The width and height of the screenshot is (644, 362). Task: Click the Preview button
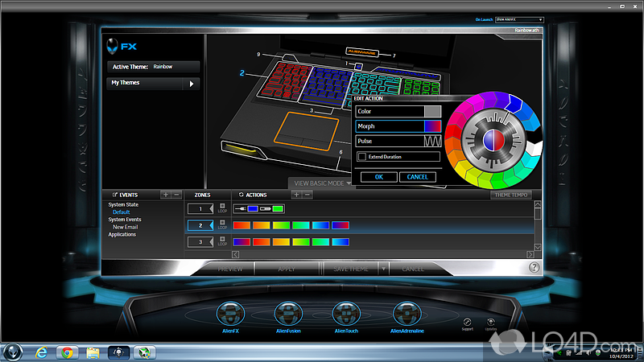tap(230, 269)
